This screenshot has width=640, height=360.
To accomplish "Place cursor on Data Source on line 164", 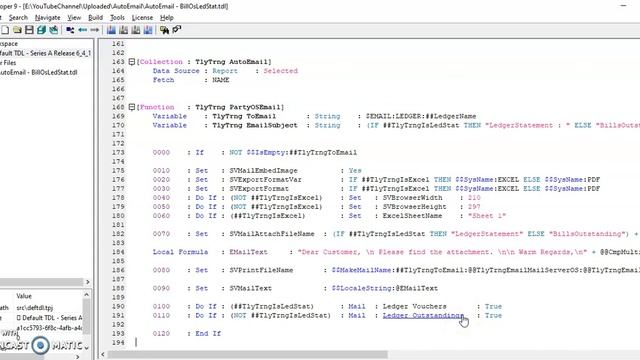I will point(176,71).
